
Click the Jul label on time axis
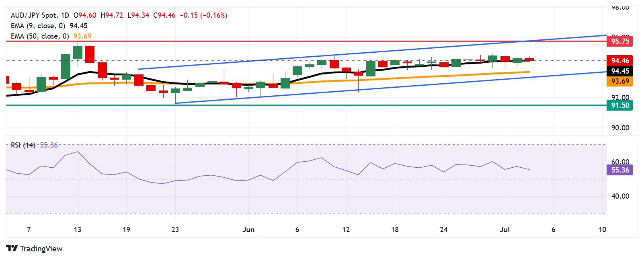[x=505, y=230]
